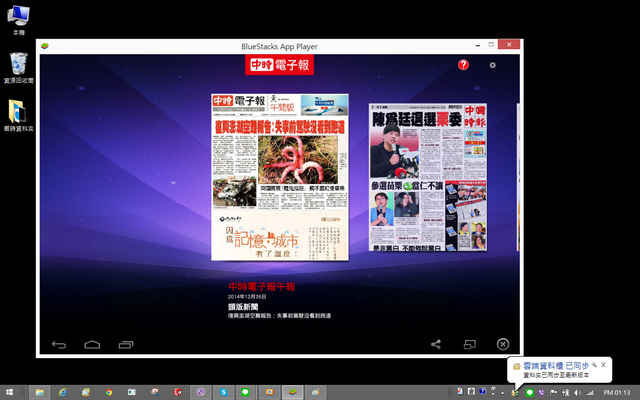This screenshot has height=400, width=640.
Task: Open the settings gear in BlueStacks app
Action: coord(493,65)
